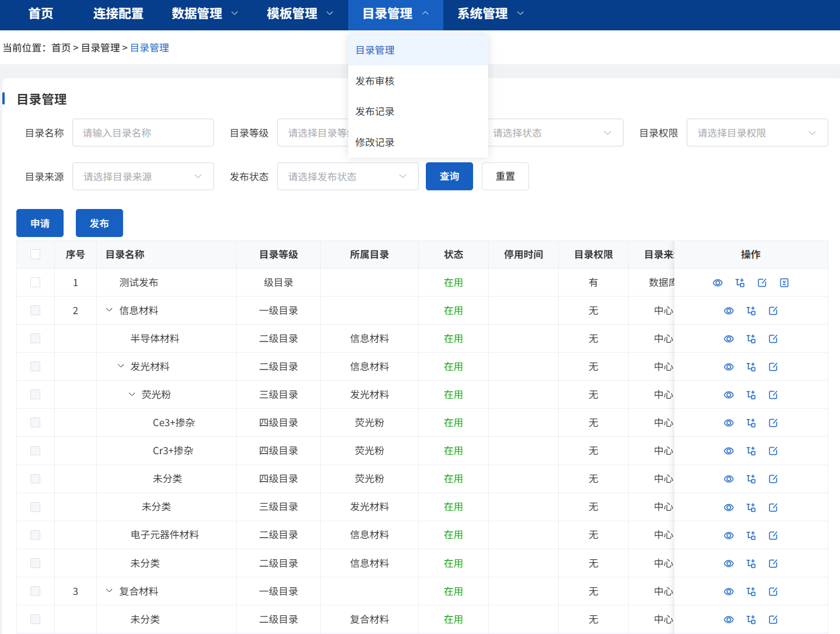Viewport: 840px width, 634px height.
Task: Open the 目录来源 dropdown
Action: [143, 176]
